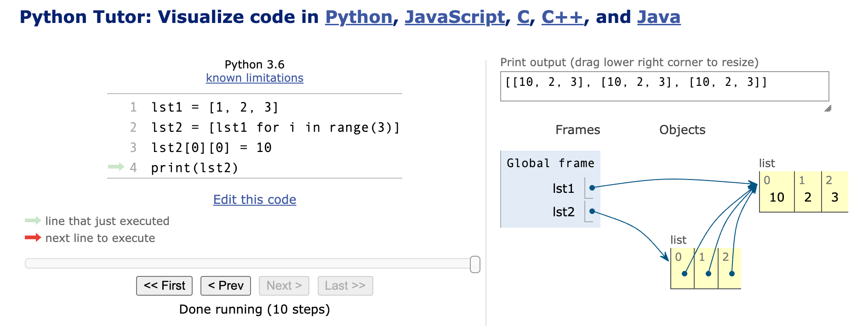Screen dimensions: 868x326
Task: Click line number 1 in code gutter
Action: (x=133, y=107)
